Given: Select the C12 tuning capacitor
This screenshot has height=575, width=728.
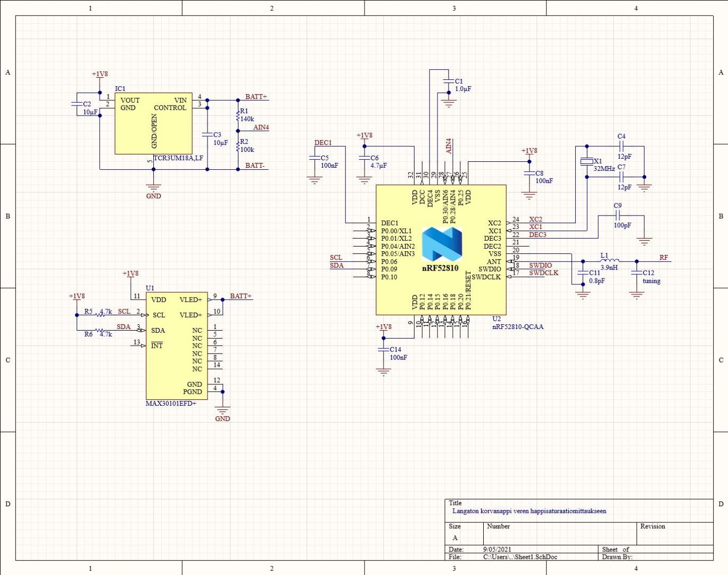Looking at the screenshot, I should (636, 273).
